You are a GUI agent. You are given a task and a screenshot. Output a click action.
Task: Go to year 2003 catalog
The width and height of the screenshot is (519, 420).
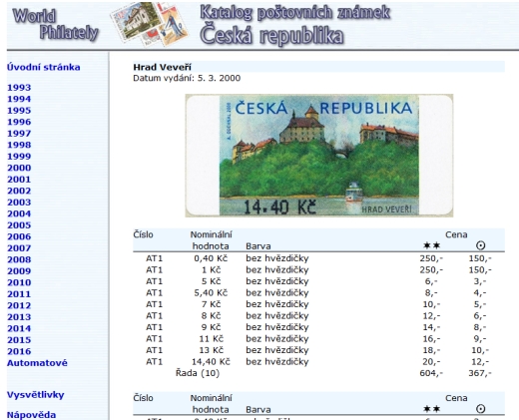click(x=19, y=203)
